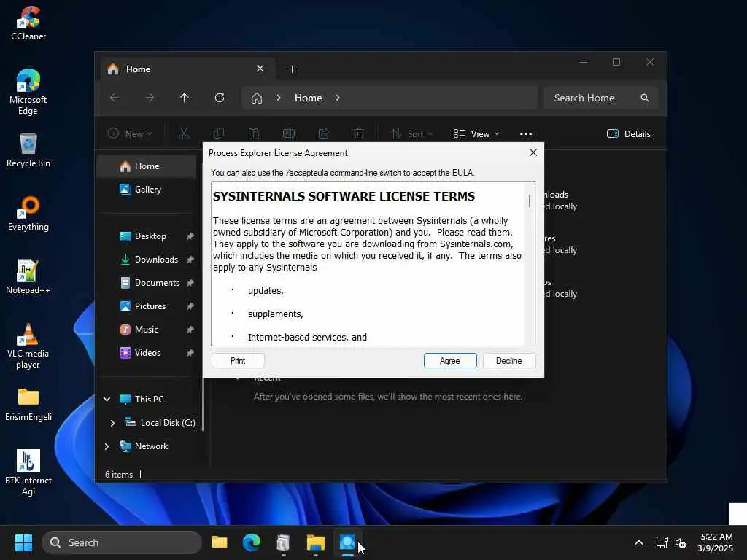Click the search magnifier in Search Home
Viewport: 747px width, 560px height.
click(645, 98)
